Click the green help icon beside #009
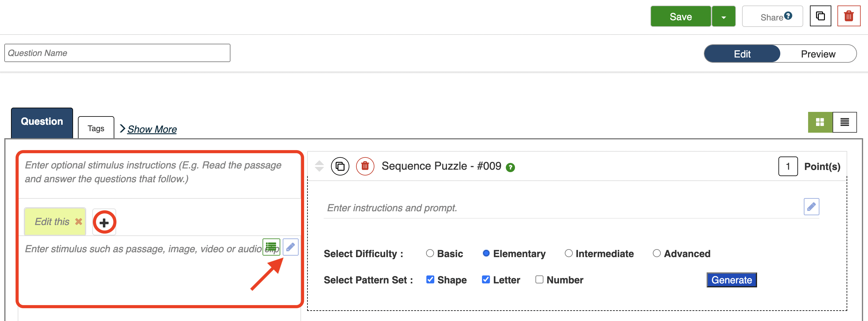 [x=510, y=167]
